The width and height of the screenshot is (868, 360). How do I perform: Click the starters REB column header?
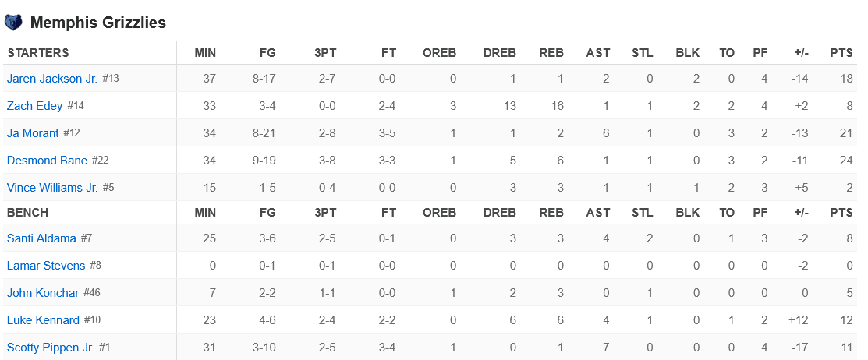(x=551, y=53)
